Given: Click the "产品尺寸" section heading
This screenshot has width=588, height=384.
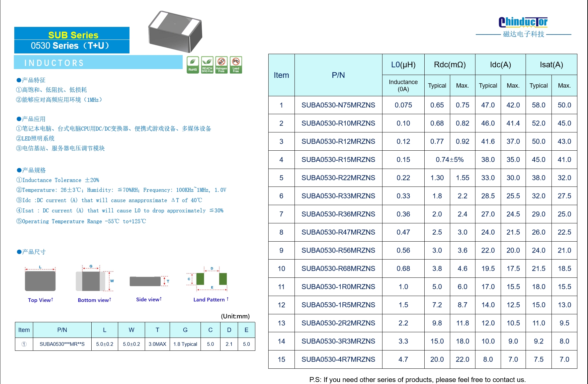Looking at the screenshot, I should (31, 252).
